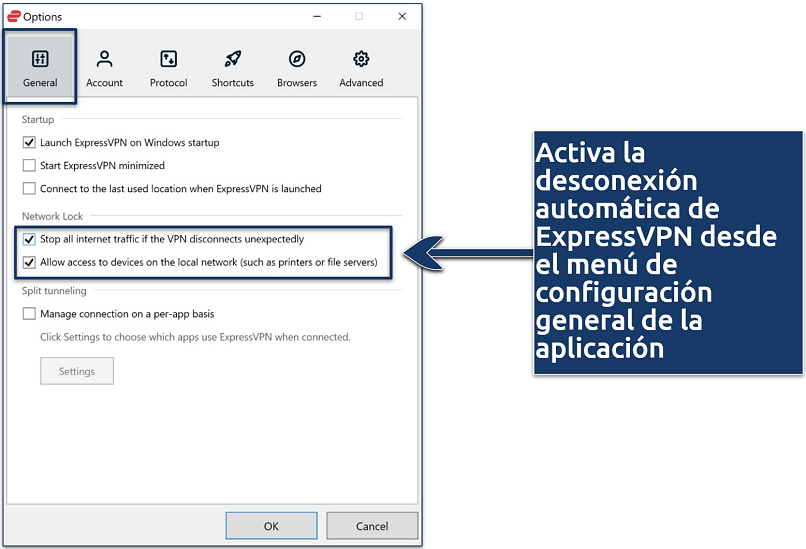Click the 'Options' window title text
The height and width of the screenshot is (549, 806).
click(43, 17)
